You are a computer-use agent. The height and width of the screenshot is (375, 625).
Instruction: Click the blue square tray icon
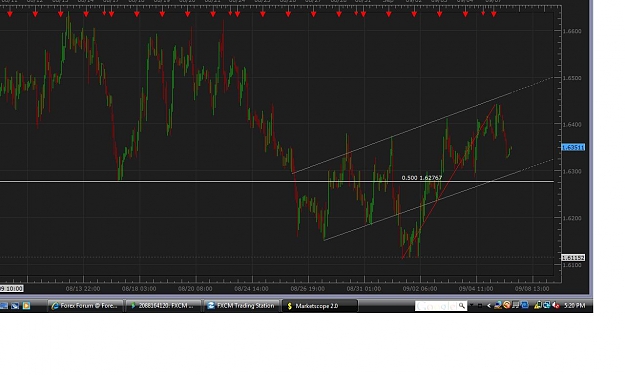click(x=524, y=305)
